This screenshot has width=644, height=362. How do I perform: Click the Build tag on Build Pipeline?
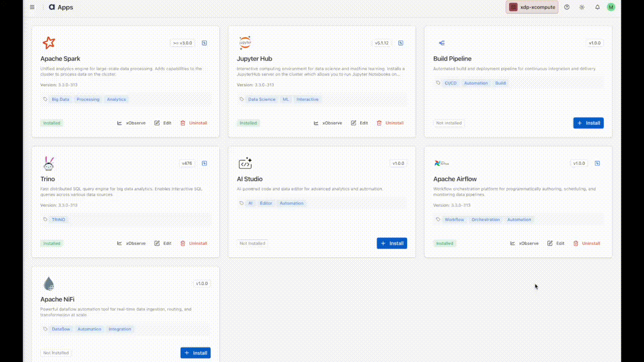click(x=501, y=83)
